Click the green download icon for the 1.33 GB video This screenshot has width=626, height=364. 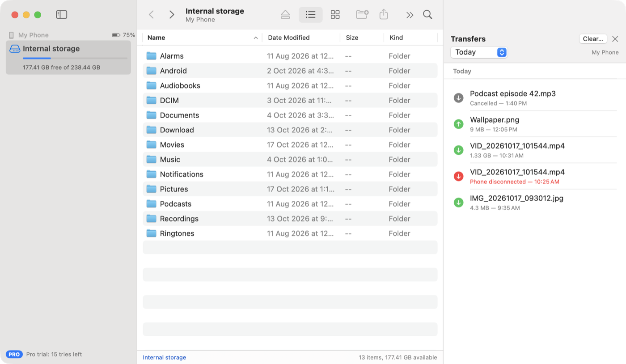click(x=458, y=150)
